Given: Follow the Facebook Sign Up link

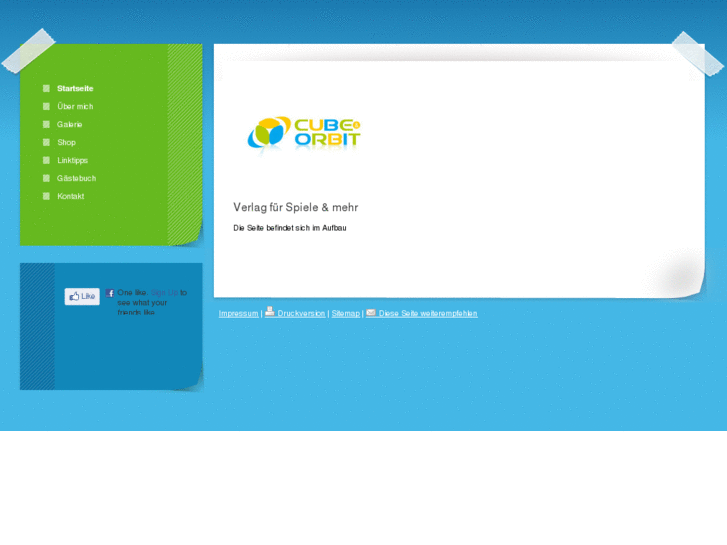Looking at the screenshot, I should click(x=165, y=293).
